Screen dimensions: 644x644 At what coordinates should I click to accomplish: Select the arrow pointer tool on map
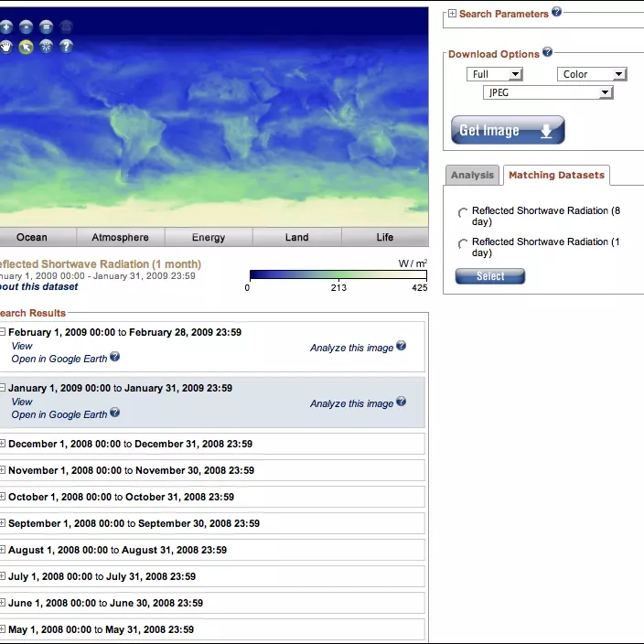(x=26, y=47)
